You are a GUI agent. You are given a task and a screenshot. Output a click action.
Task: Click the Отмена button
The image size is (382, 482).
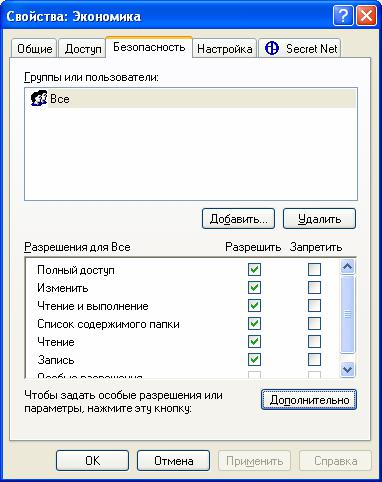[173, 461]
